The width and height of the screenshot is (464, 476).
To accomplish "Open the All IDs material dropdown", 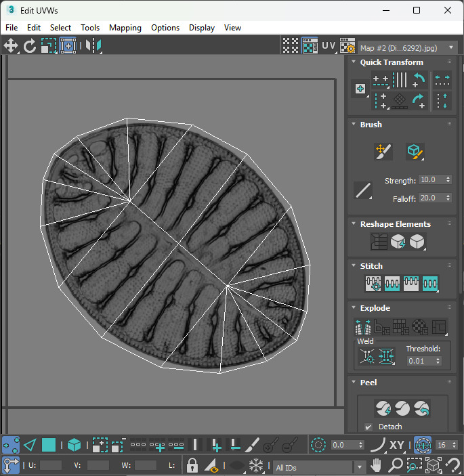I will tap(319, 467).
